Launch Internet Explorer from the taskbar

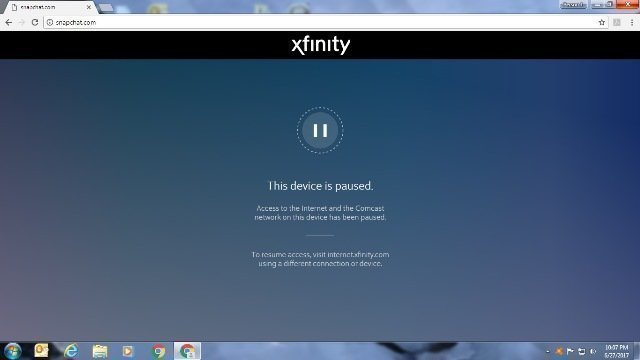click(71, 351)
